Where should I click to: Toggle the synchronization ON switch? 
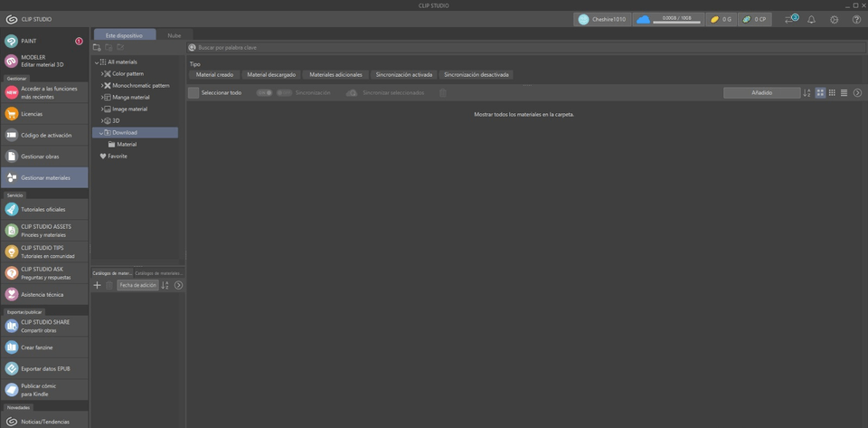[263, 92]
